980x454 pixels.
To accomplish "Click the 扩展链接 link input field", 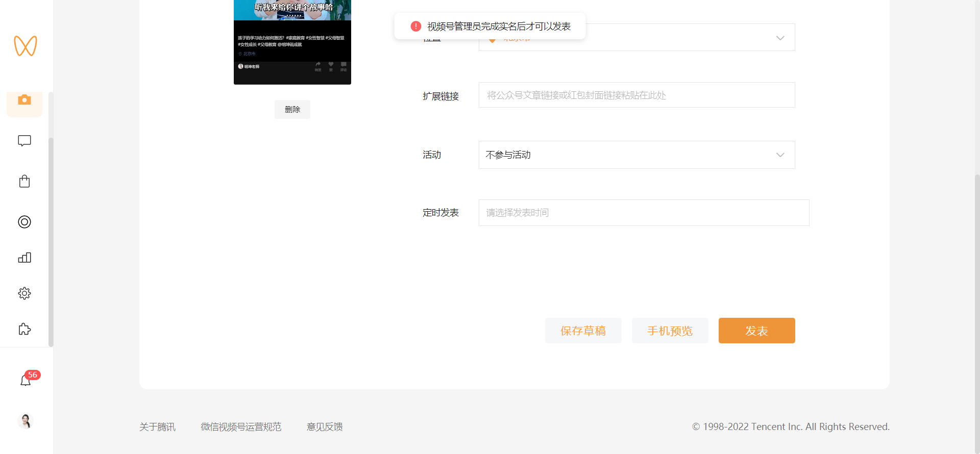I will (x=636, y=95).
